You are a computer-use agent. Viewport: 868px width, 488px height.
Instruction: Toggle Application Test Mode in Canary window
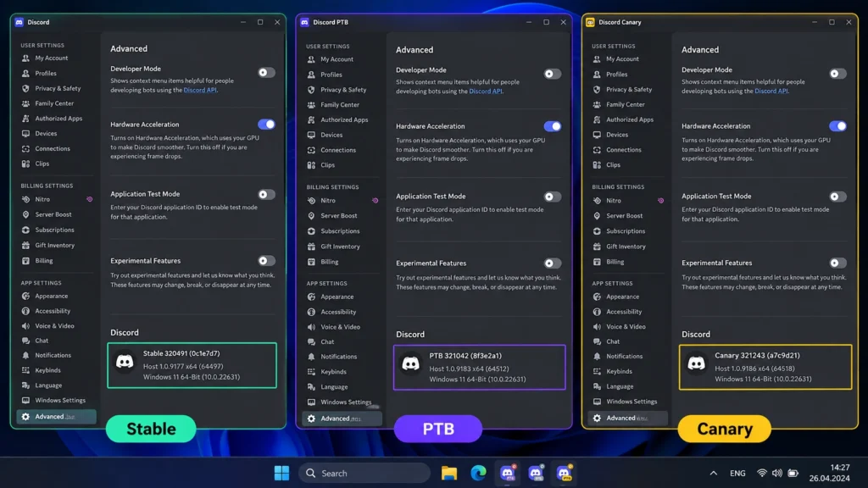837,197
